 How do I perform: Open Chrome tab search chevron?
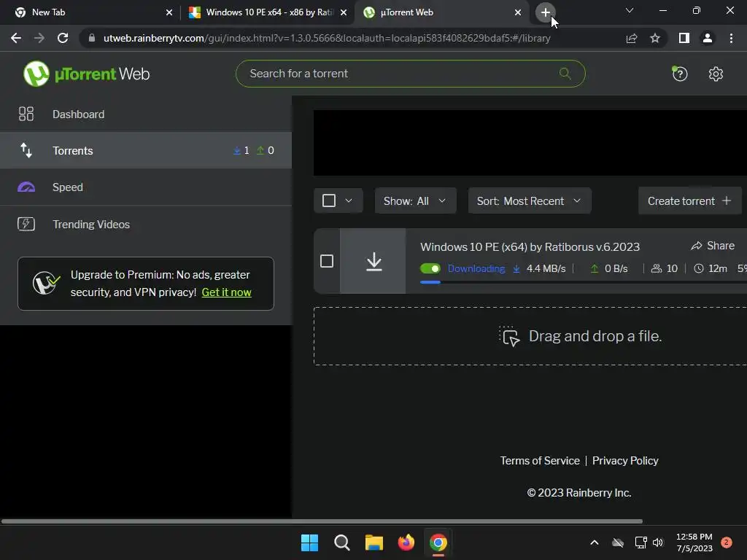coord(630,10)
